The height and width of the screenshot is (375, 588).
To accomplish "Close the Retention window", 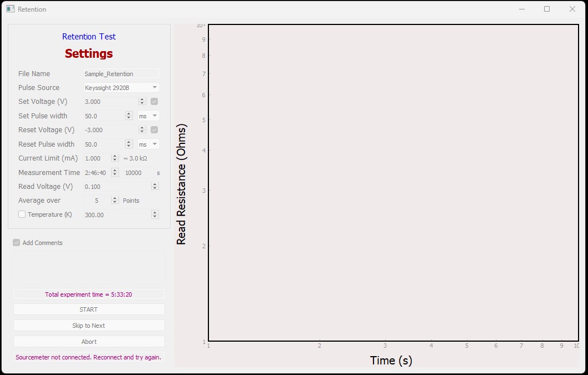I will (572, 9).
